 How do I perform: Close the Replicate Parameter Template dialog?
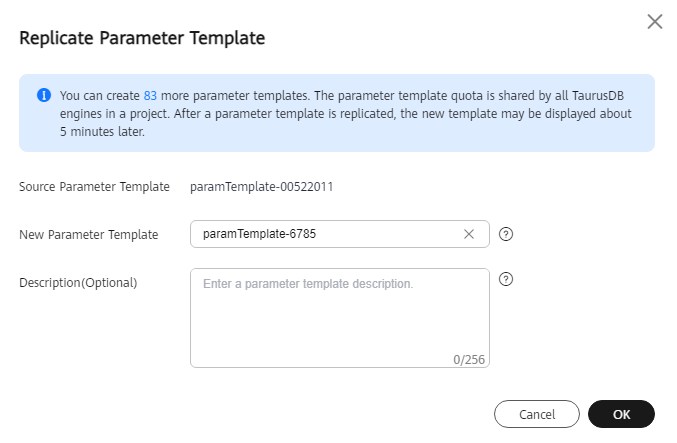tap(655, 21)
